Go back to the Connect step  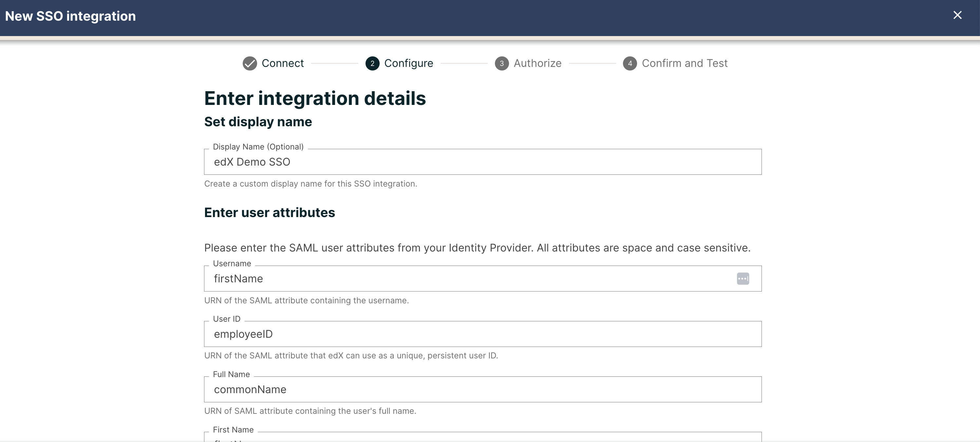pos(282,63)
